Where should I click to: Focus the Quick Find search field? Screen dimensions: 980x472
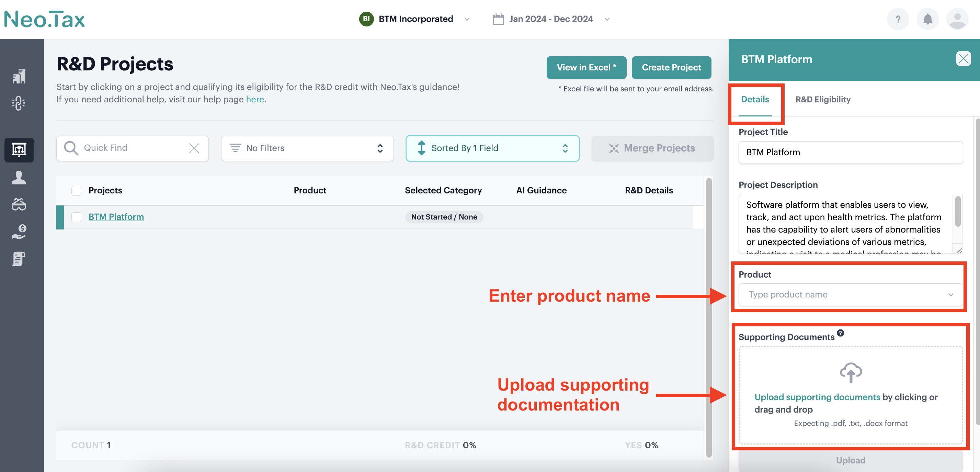point(133,148)
